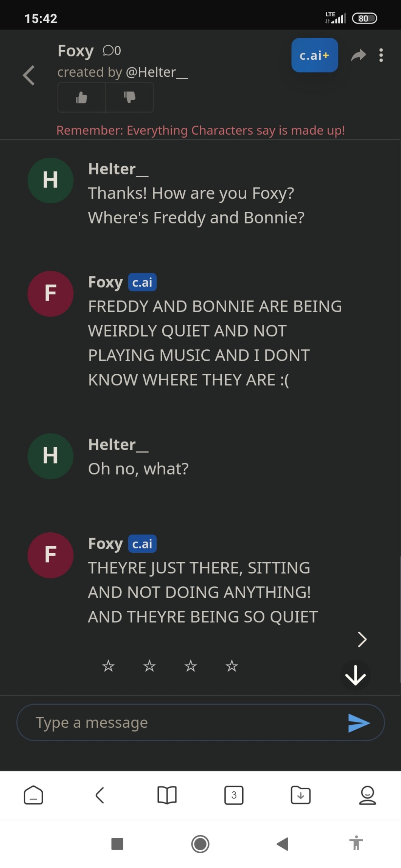Open the browser downloads icon
Image resolution: width=401 pixels, height=868 pixels.
tap(300, 795)
